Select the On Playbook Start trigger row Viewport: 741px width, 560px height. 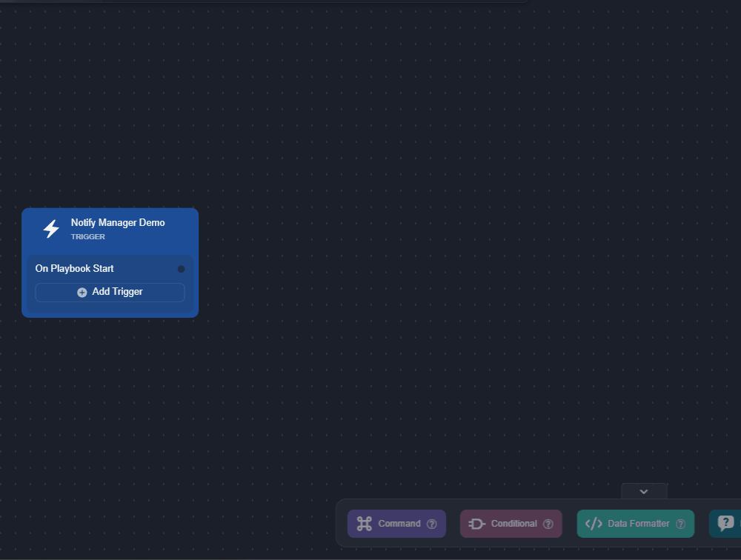pos(110,268)
